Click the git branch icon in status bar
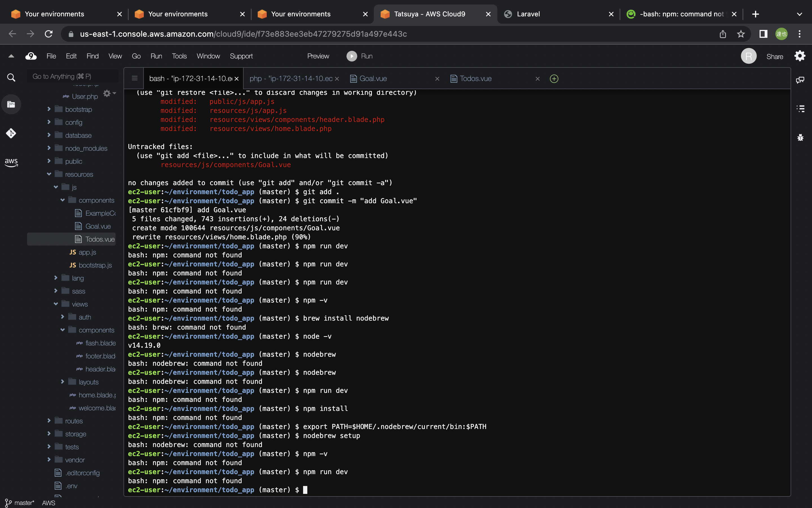 [x=8, y=503]
